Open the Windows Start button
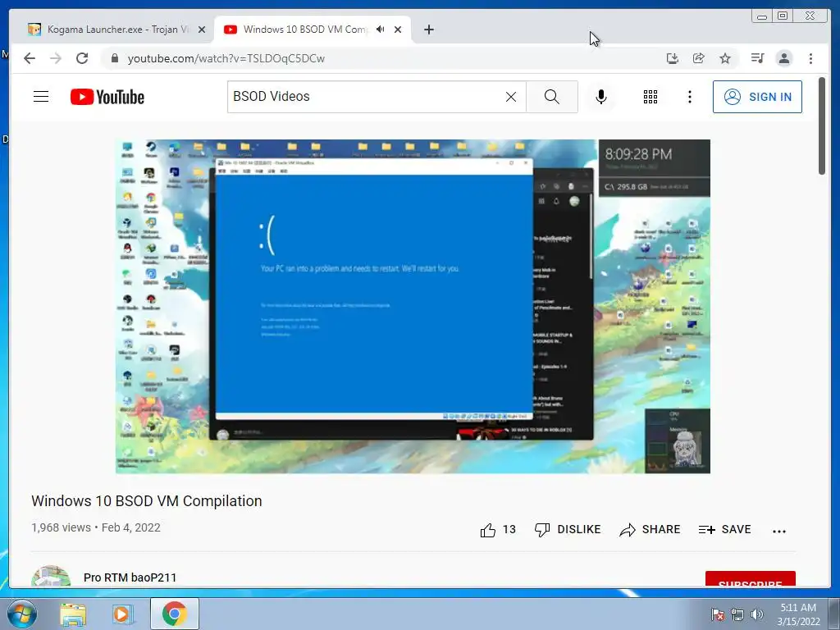Image resolution: width=840 pixels, height=630 pixels. [22, 614]
